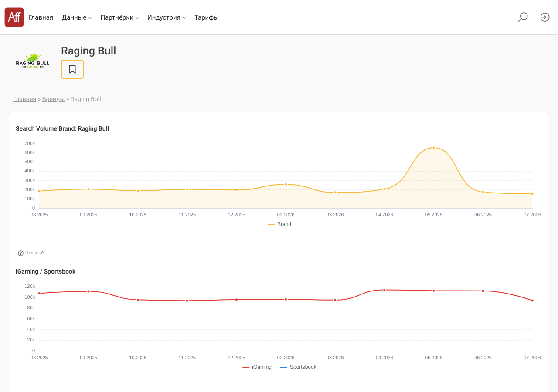This screenshot has width=558, height=392.
Task: Follow the Бренды breadcrumb link
Action: click(53, 99)
